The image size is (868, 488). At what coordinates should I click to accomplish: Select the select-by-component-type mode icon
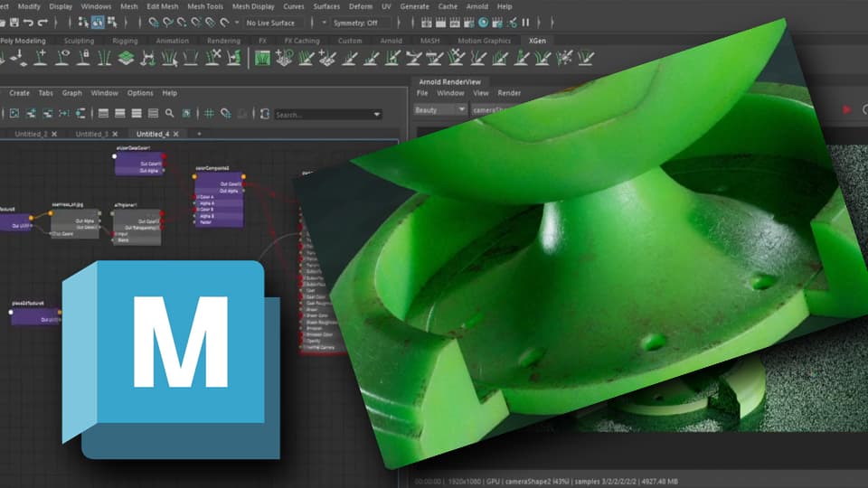112,23
